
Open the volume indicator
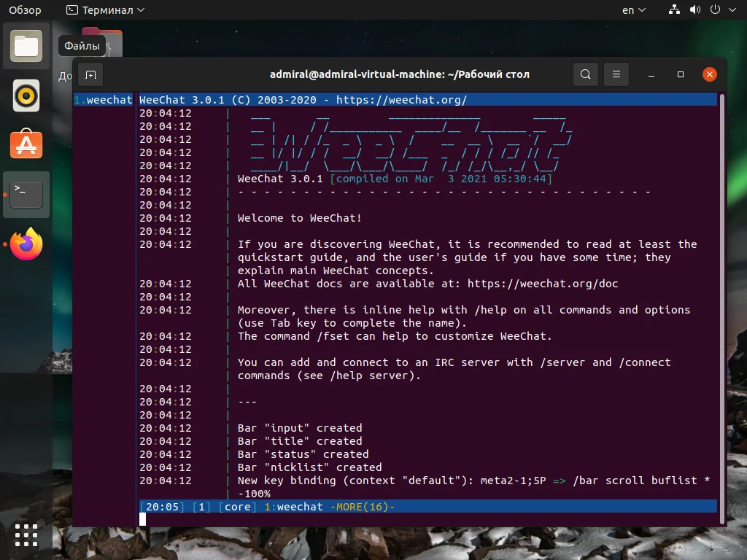pyautogui.click(x=695, y=9)
